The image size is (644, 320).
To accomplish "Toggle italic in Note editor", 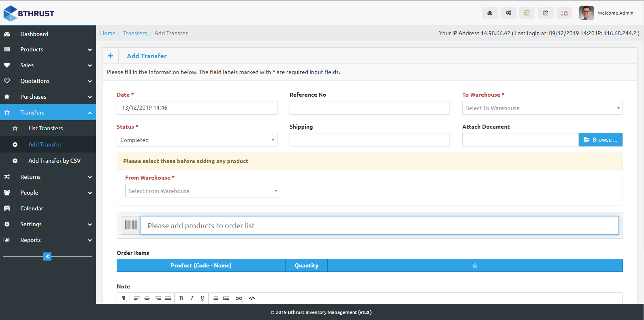I will (x=192, y=298).
